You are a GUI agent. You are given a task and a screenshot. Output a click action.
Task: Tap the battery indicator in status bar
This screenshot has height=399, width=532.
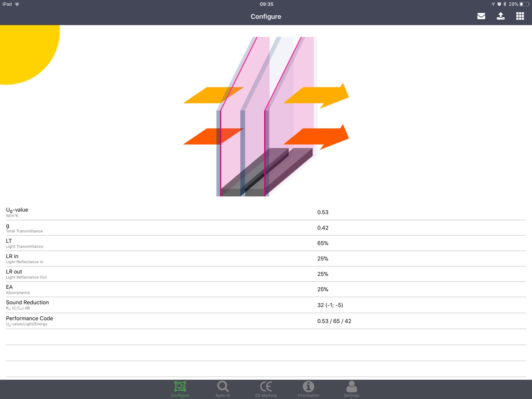[x=524, y=4]
